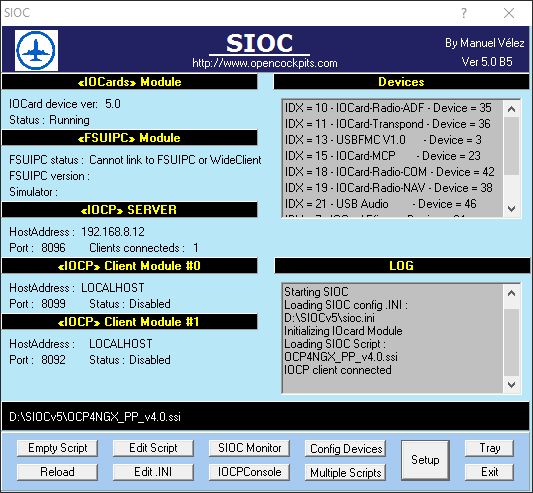The height and width of the screenshot is (493, 533).
Task: Click the 'Ver 5.0 B5' version text
Action: pyautogui.click(x=487, y=62)
